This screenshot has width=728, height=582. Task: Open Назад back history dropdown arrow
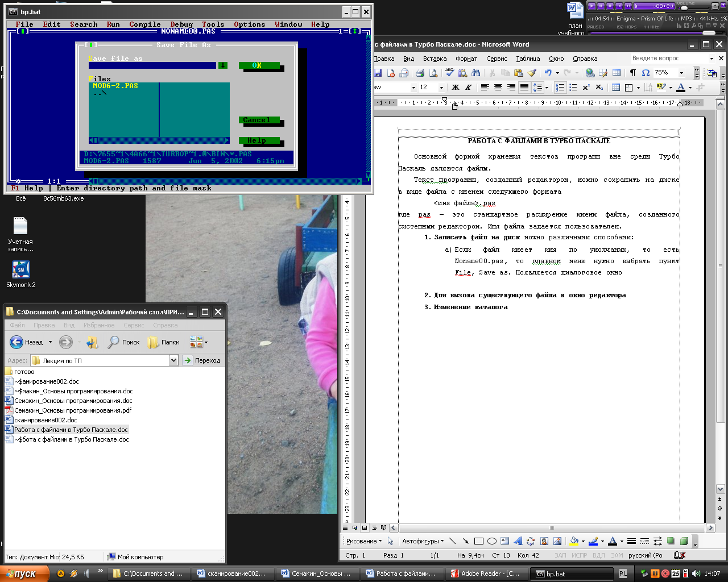50,342
